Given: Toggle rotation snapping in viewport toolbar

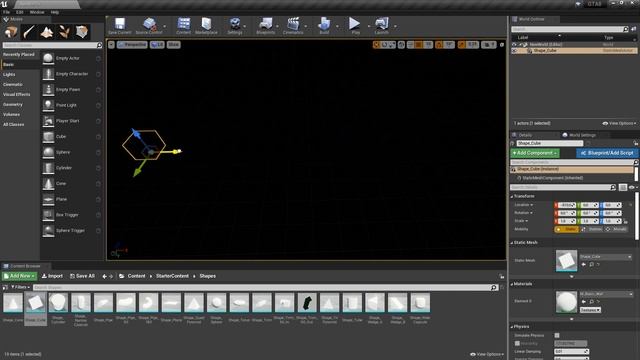Looking at the screenshot, I should (439, 44).
